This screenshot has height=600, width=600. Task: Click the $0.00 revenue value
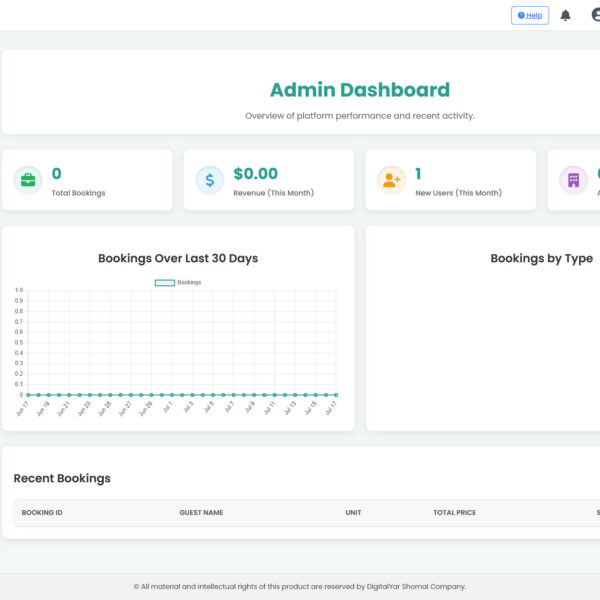[256, 174]
